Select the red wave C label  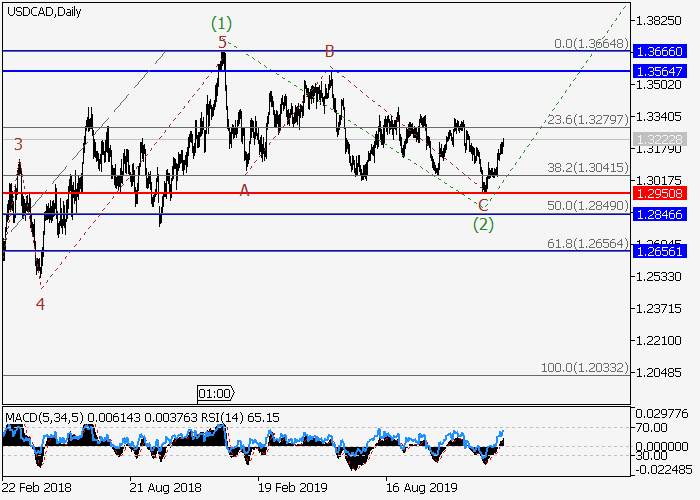(483, 205)
